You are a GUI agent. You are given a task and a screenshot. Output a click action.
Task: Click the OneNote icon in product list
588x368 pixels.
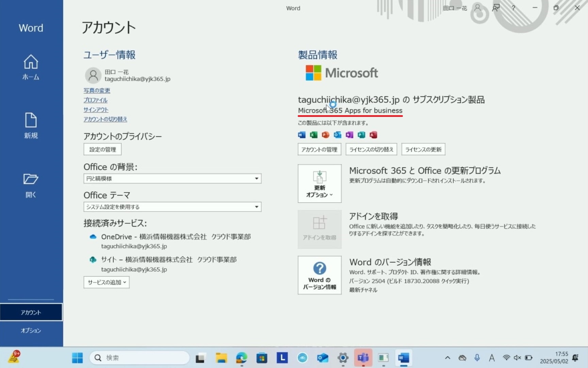point(349,135)
